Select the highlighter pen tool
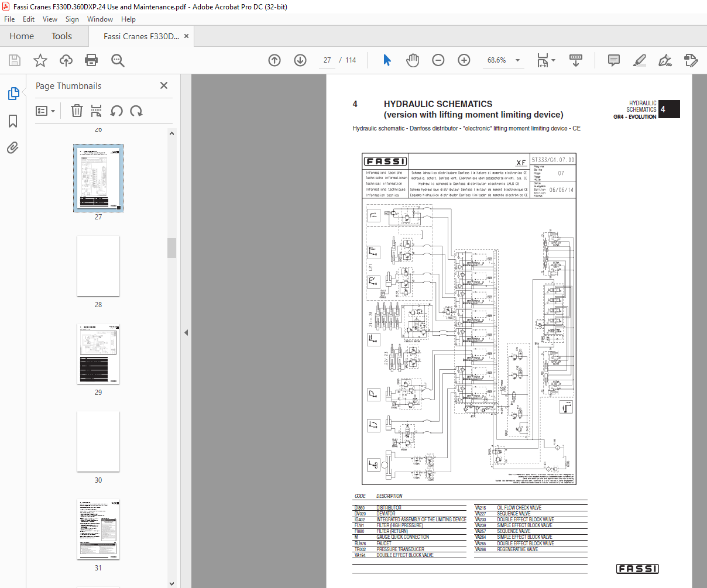 640,60
